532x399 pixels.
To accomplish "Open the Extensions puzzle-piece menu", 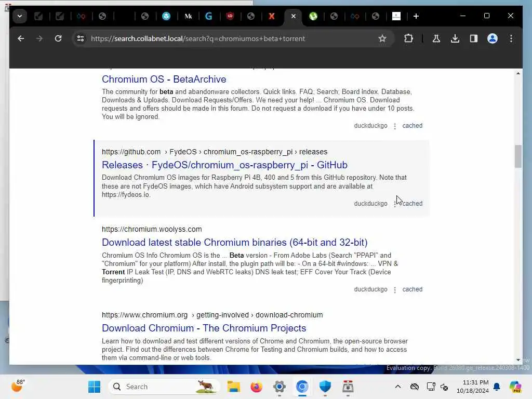I will [408, 38].
